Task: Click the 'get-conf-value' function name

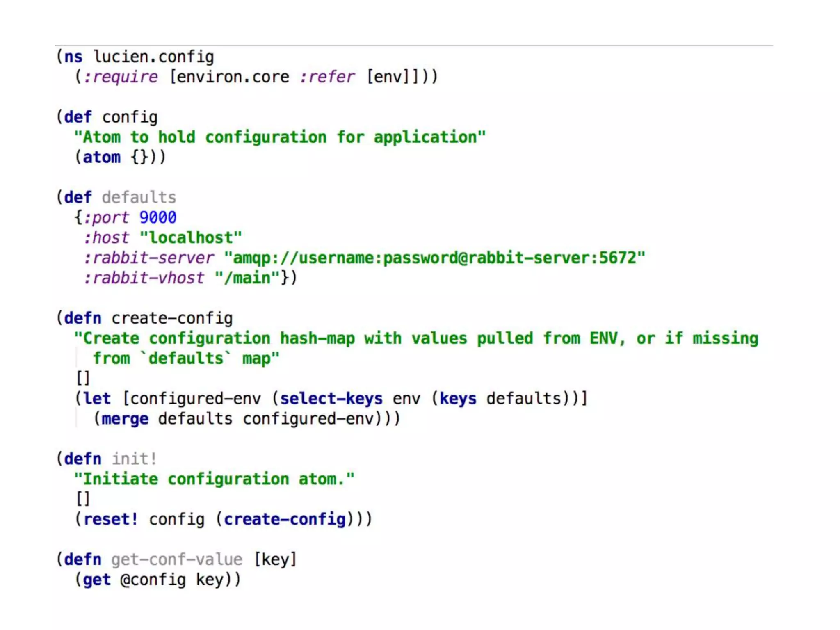Action: [177, 559]
